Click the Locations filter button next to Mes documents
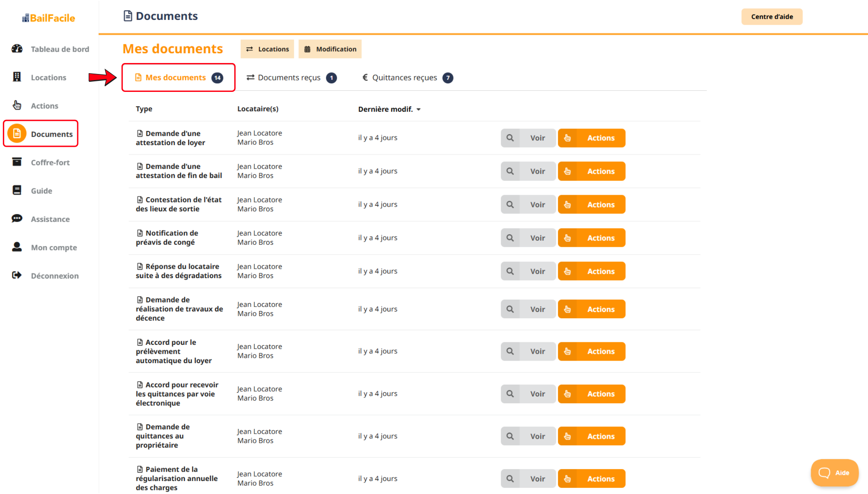Viewport: 868px width, 494px height. [267, 49]
